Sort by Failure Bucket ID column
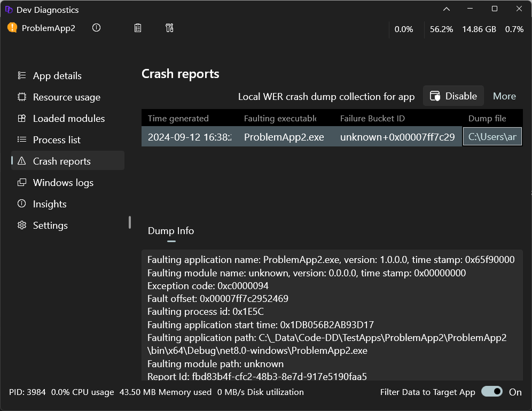 coord(372,118)
